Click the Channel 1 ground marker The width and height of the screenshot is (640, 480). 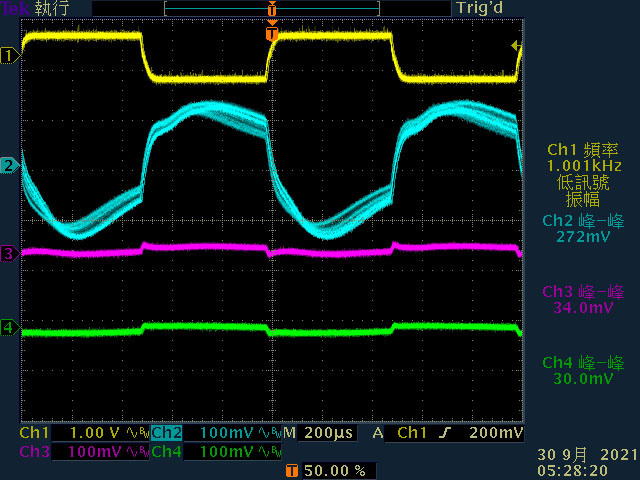point(10,56)
